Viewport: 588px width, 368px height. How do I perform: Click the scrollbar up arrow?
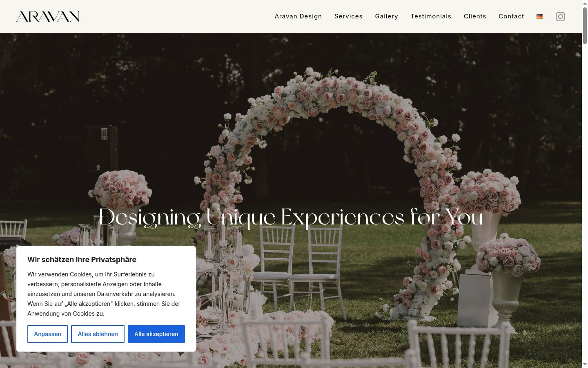[x=585, y=3]
